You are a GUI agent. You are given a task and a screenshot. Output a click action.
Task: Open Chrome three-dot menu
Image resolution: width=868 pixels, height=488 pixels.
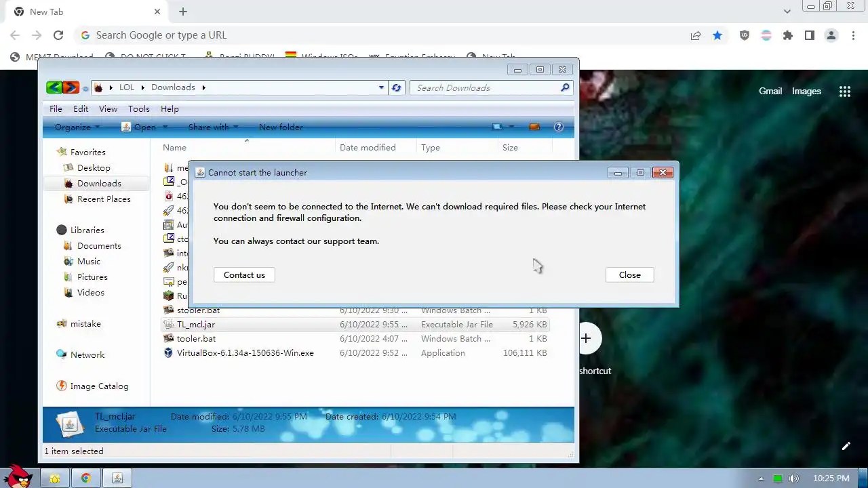852,35
